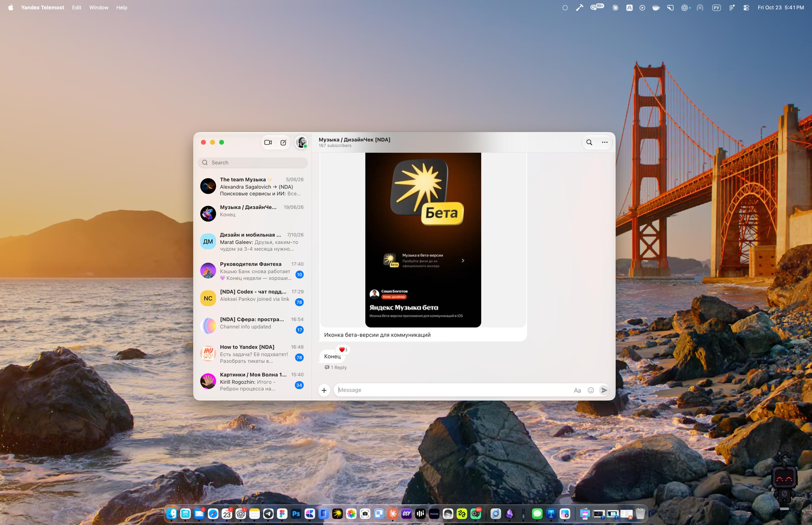The width and height of the screenshot is (812, 525).
Task: Open [NDA] Сфера channel row
Action: pos(252,326)
